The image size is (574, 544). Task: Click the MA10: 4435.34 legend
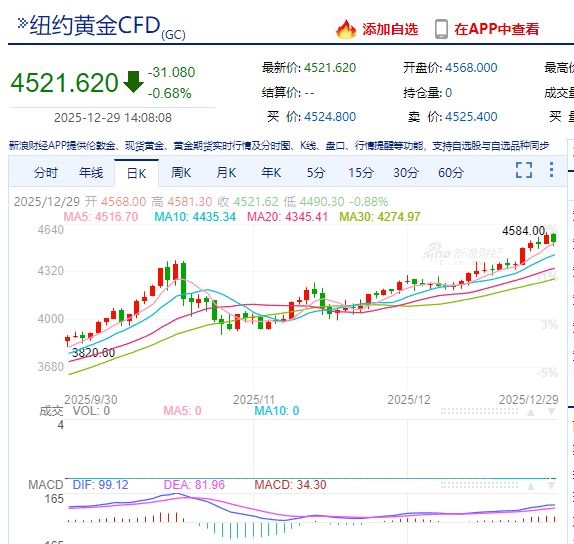pyautogui.click(x=195, y=217)
